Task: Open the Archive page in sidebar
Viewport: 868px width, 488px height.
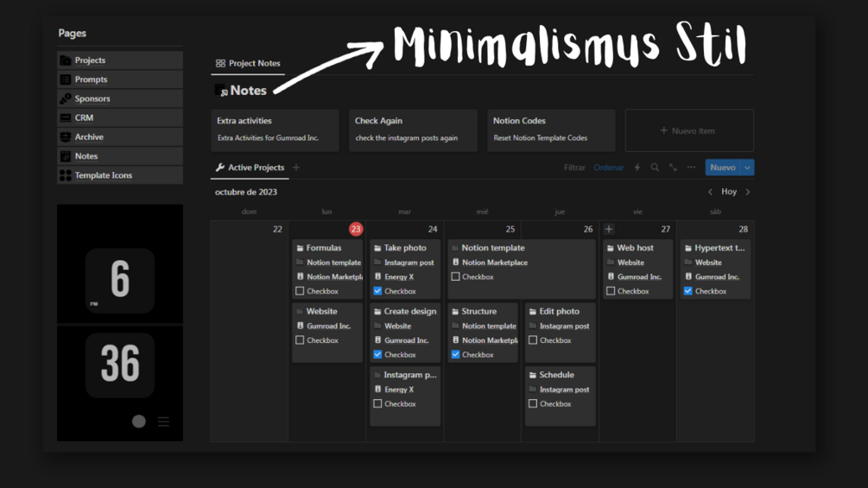Action: [119, 136]
